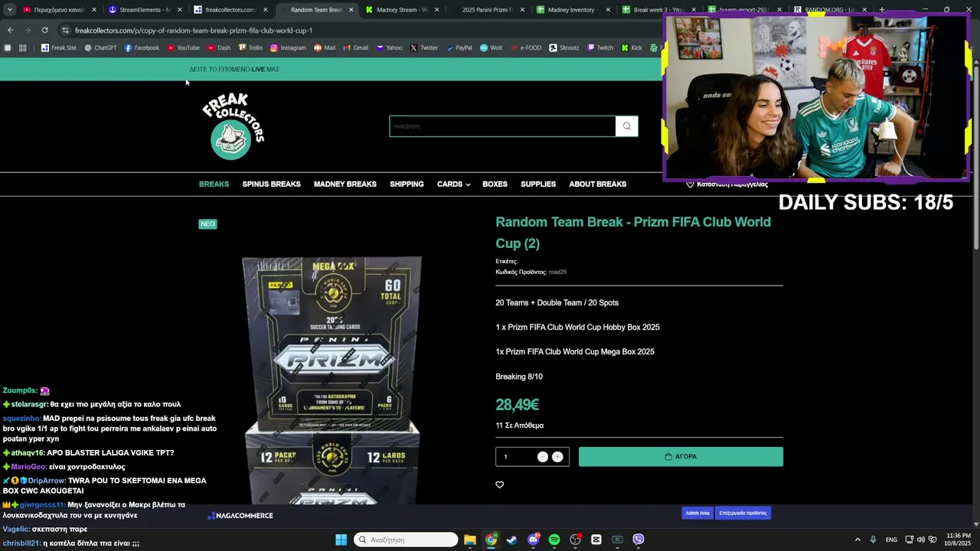
Task: Open Twitch bookmark
Action: coord(600,47)
